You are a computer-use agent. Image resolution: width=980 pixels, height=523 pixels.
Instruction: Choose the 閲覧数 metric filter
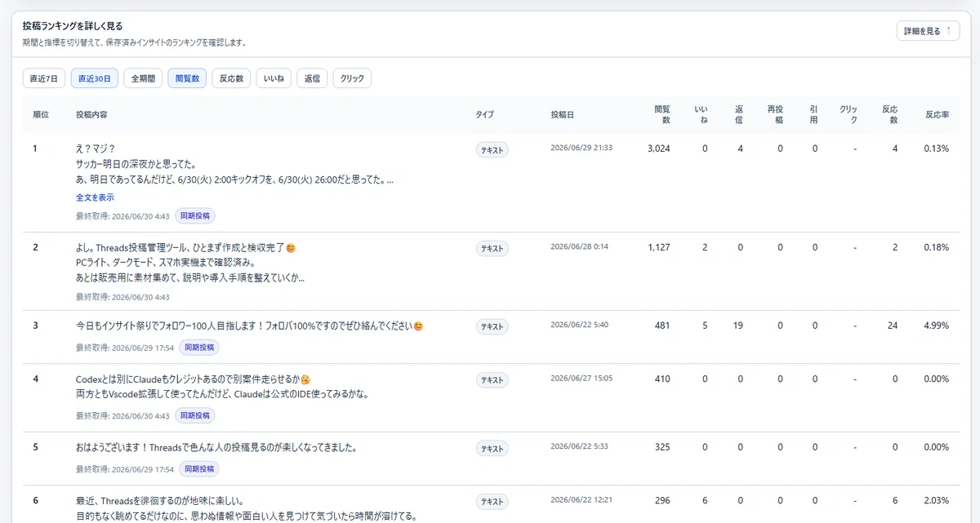point(187,78)
